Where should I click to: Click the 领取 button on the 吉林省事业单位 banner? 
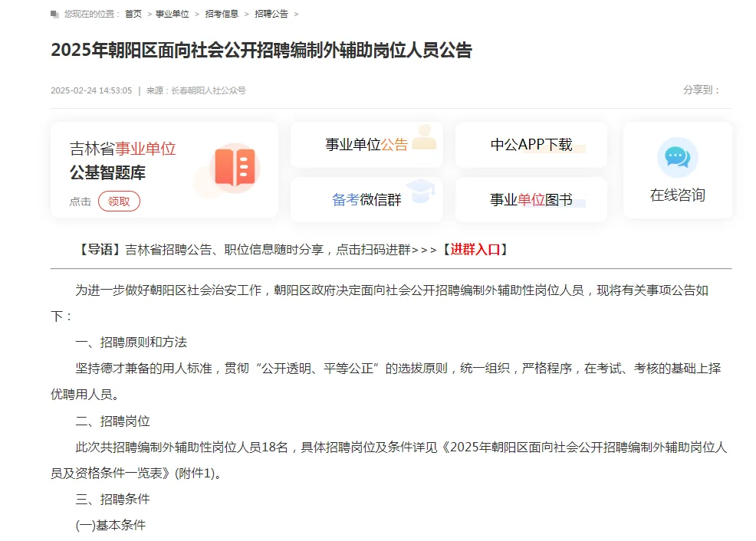click(120, 201)
